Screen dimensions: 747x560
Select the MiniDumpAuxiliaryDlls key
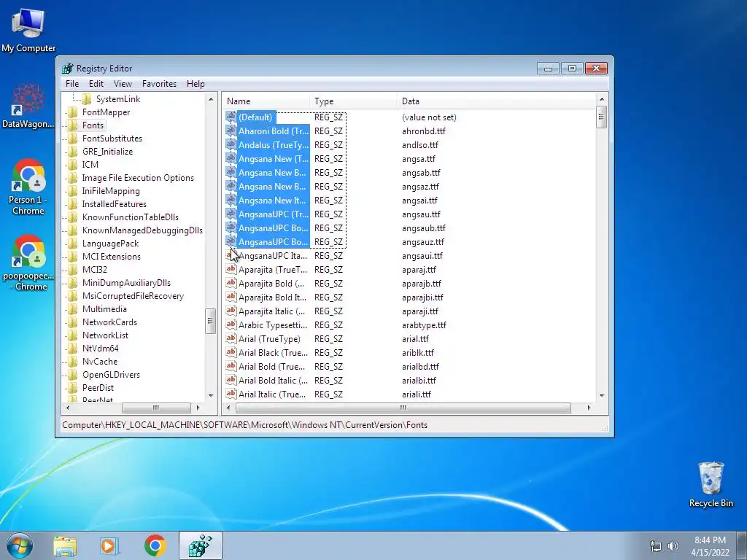pos(126,283)
